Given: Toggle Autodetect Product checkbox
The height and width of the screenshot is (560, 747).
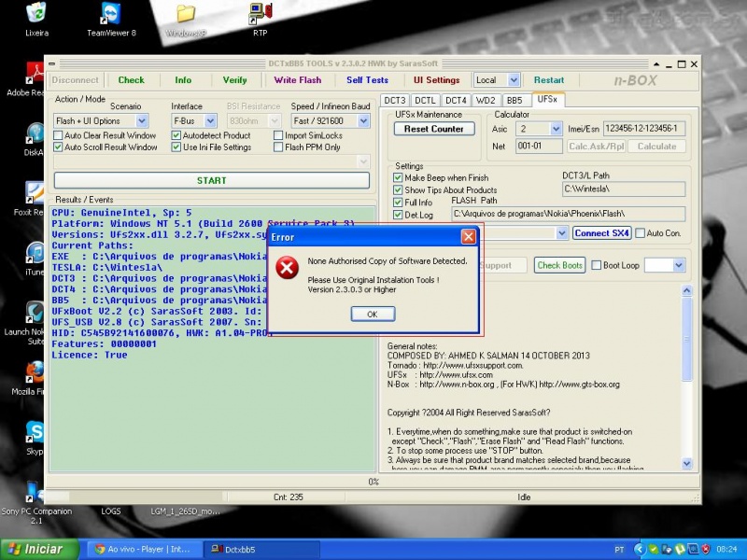Looking at the screenshot, I should 176,135.
